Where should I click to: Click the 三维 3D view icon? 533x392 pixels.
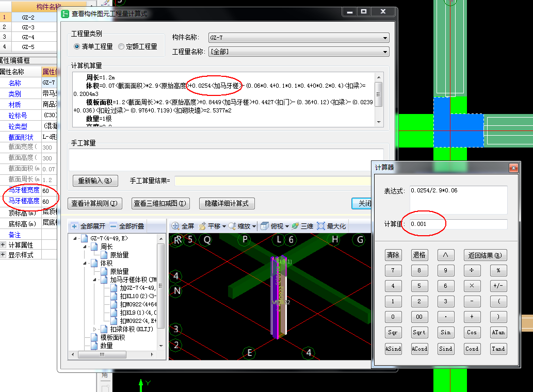click(x=295, y=226)
